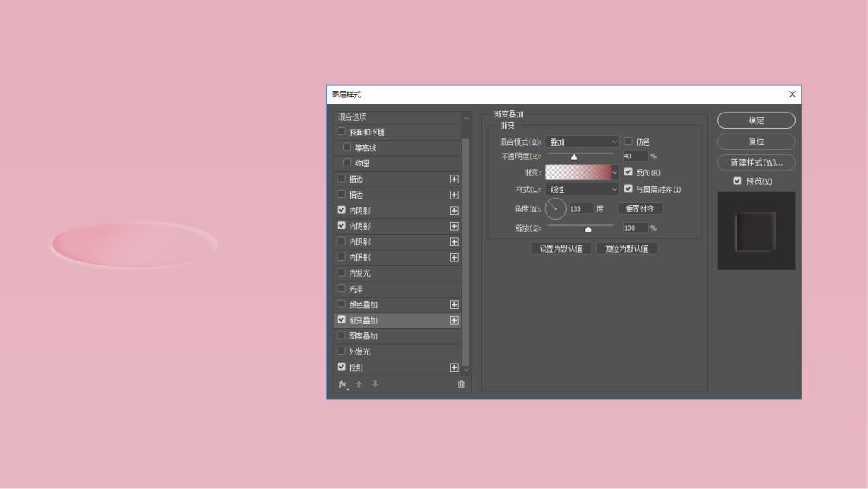The width and height of the screenshot is (868, 489).
Task: Select the 颜色叠加 effect row
Action: [398, 305]
